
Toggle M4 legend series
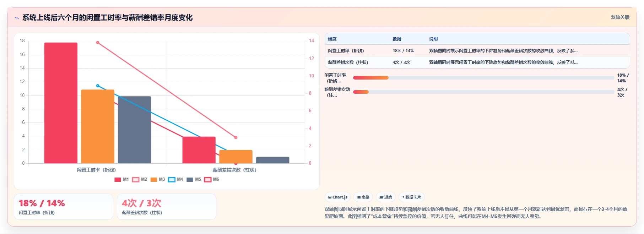[x=175, y=179]
